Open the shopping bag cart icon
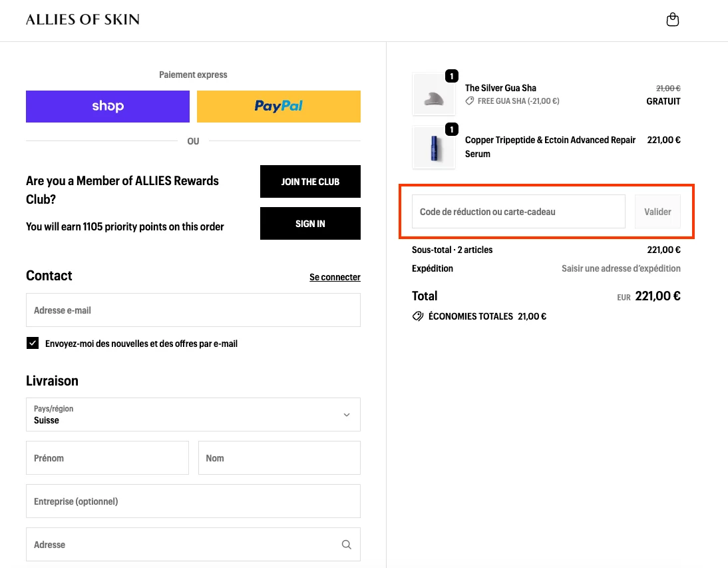This screenshot has width=728, height=568. [672, 19]
